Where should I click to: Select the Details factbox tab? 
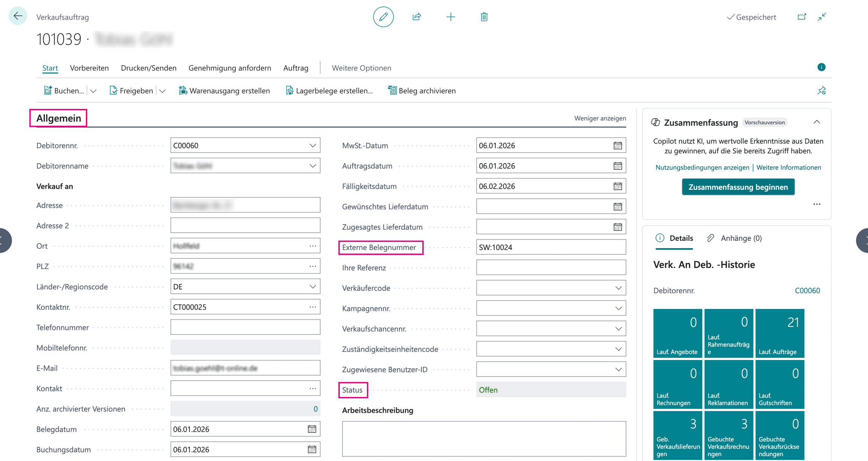674,238
